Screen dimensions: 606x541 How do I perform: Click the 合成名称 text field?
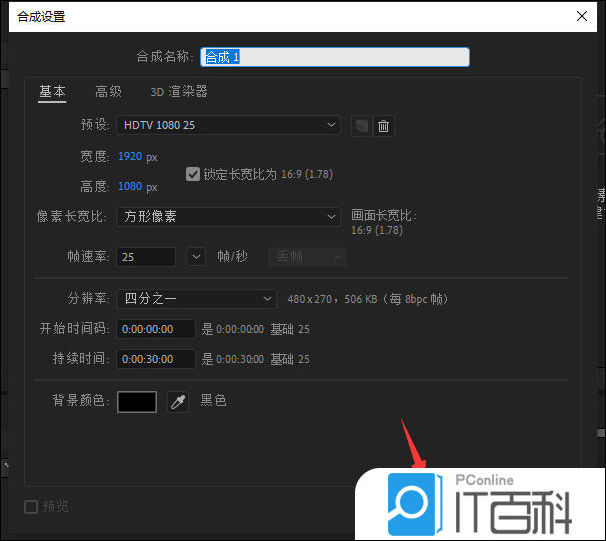click(335, 57)
